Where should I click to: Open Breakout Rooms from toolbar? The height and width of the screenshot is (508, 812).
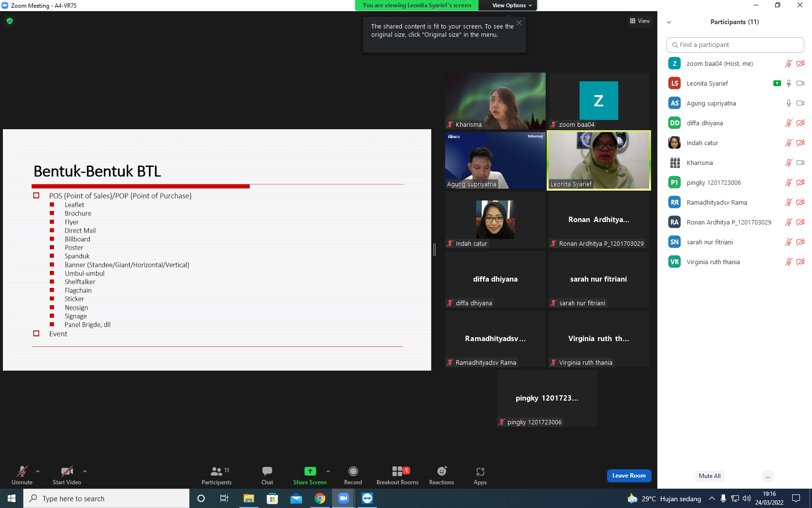point(397,471)
